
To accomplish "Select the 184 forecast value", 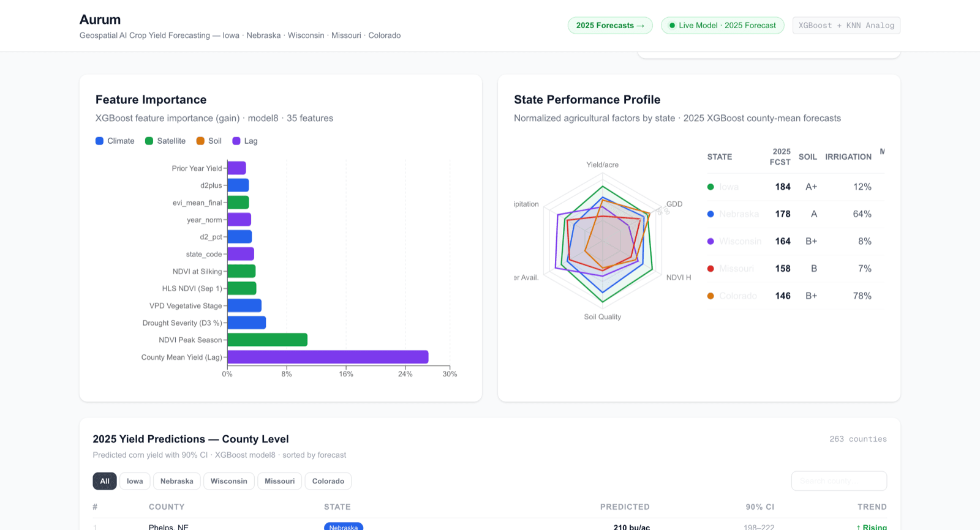I will (783, 187).
